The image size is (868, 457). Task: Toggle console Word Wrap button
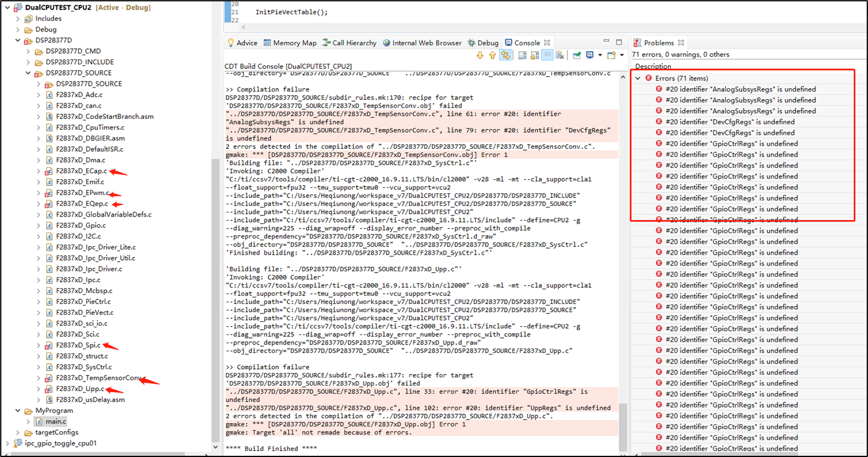tap(547, 55)
